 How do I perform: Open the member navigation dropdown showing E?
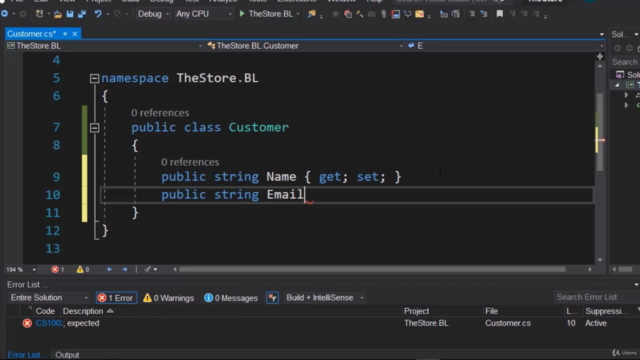505,46
